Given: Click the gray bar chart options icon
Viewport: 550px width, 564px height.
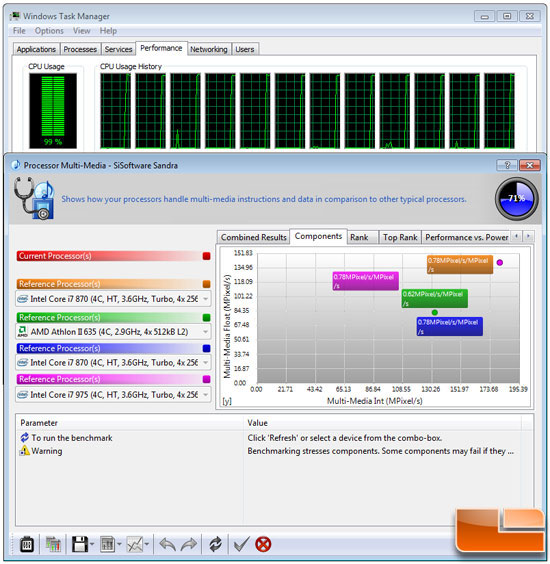Looking at the screenshot, I should point(108,544).
